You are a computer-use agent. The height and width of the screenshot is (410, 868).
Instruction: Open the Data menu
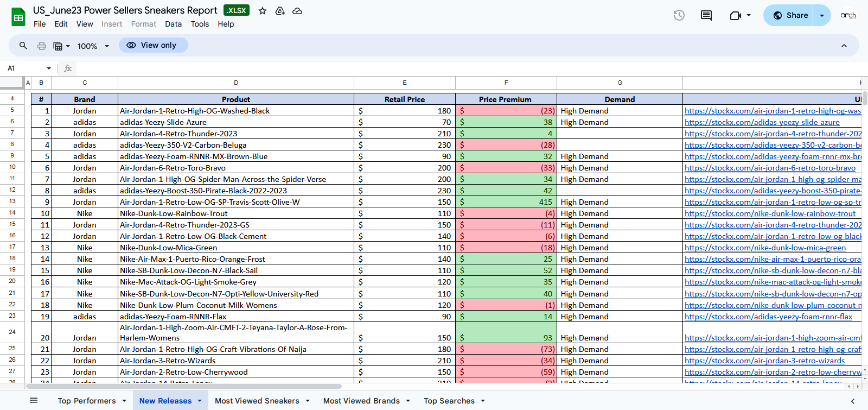(x=174, y=24)
